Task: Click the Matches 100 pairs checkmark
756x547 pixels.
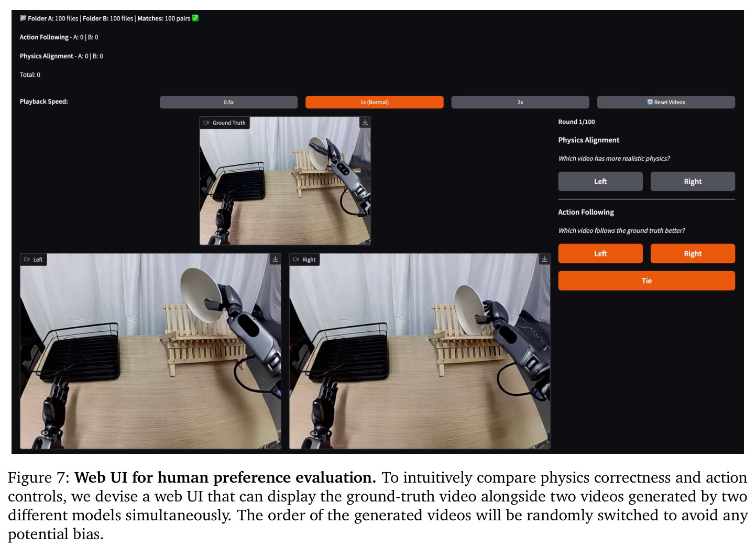Action: pyautogui.click(x=195, y=18)
